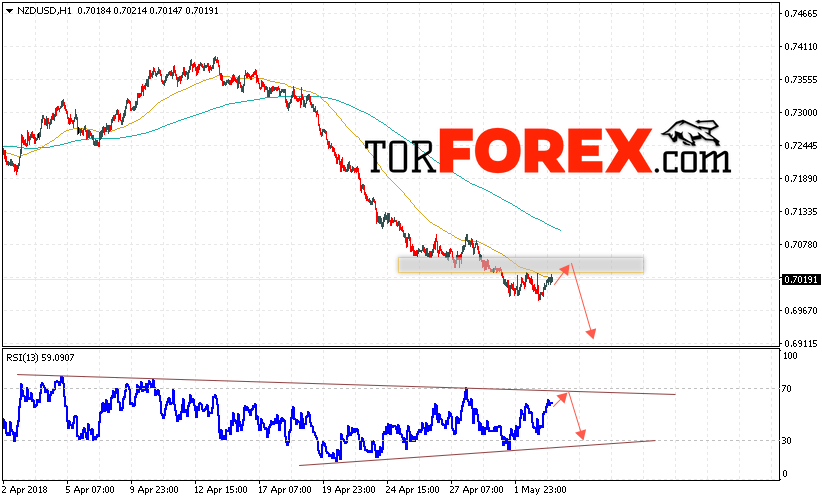
Task: Select the time label 19 Apr 23:00
Action: [x=349, y=490]
